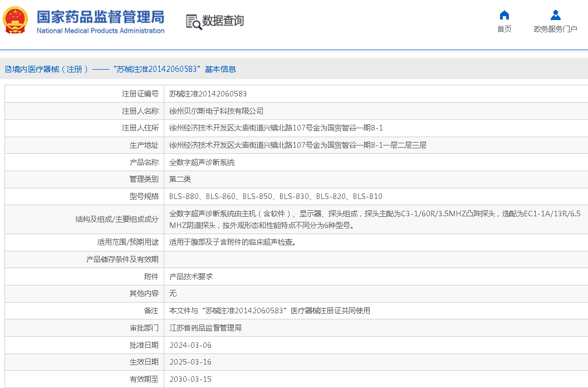Click the 数据查询 magnifier document icon
The height and width of the screenshot is (388, 588).
point(193,22)
